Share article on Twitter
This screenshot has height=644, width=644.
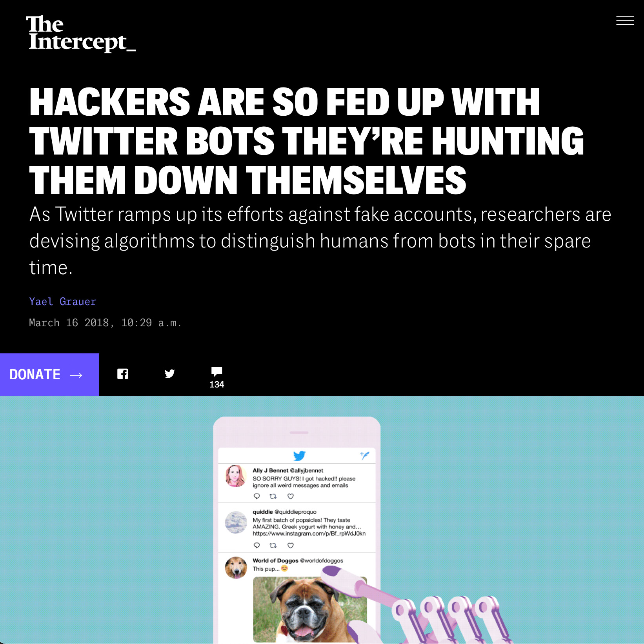click(169, 374)
